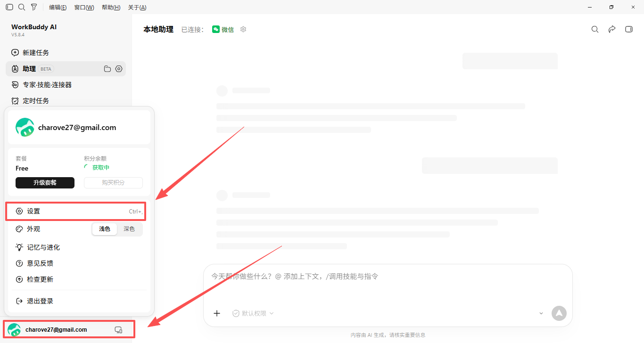Click the device icon beside bottom account email

pos(119,330)
